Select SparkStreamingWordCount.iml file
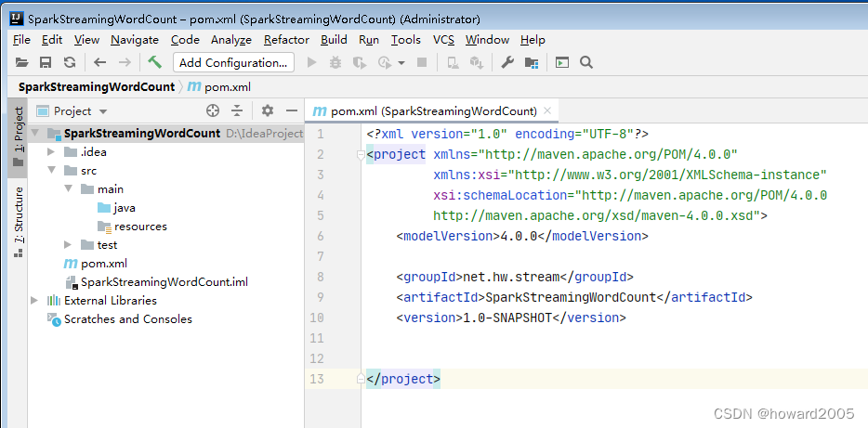Screen dimensions: 868x428 [164, 282]
